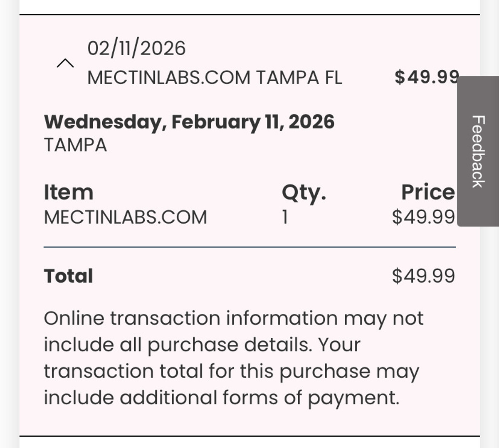The width and height of the screenshot is (499, 448).
Task: Collapse the MECTINLABS.COM transaction chevron
Action: (x=65, y=64)
